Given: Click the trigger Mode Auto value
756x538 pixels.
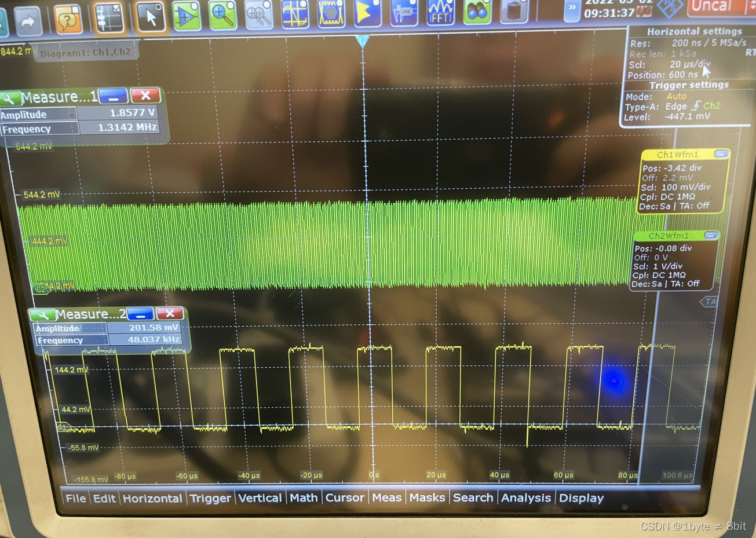Looking at the screenshot, I should point(676,96).
